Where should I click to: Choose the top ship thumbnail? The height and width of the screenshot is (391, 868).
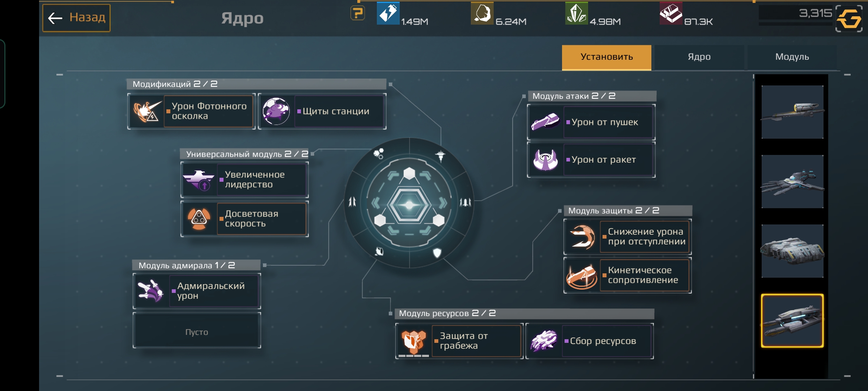tap(792, 112)
